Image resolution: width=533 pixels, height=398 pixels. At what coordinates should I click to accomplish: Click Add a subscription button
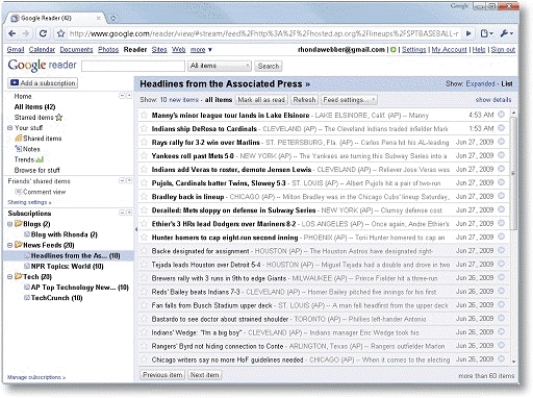coord(43,83)
